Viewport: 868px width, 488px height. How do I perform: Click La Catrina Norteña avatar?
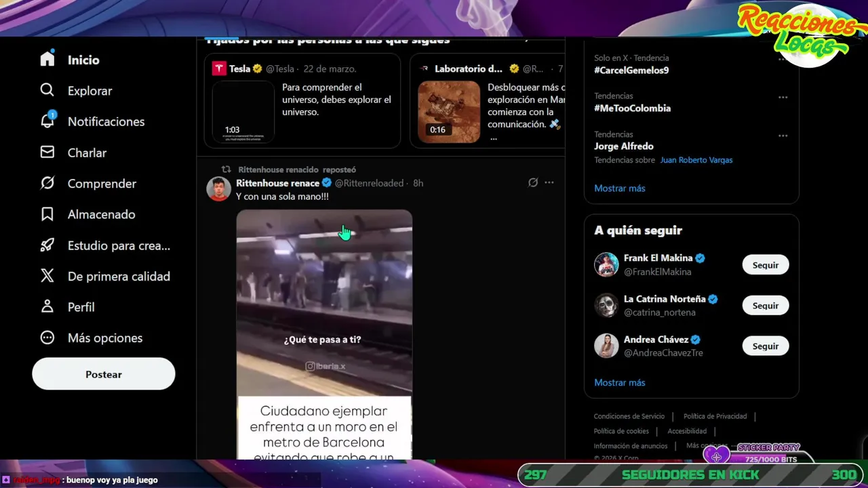tap(606, 305)
